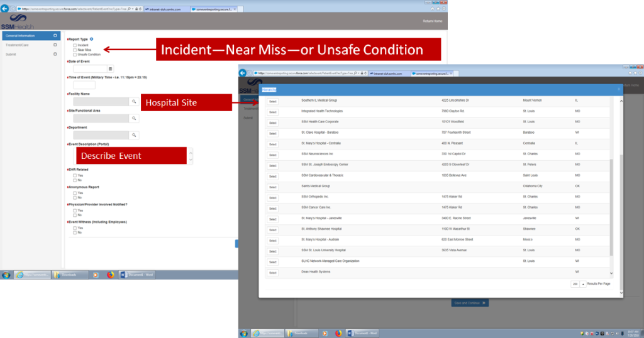Open Treatment/Care section in sidebar

pyautogui.click(x=31, y=45)
